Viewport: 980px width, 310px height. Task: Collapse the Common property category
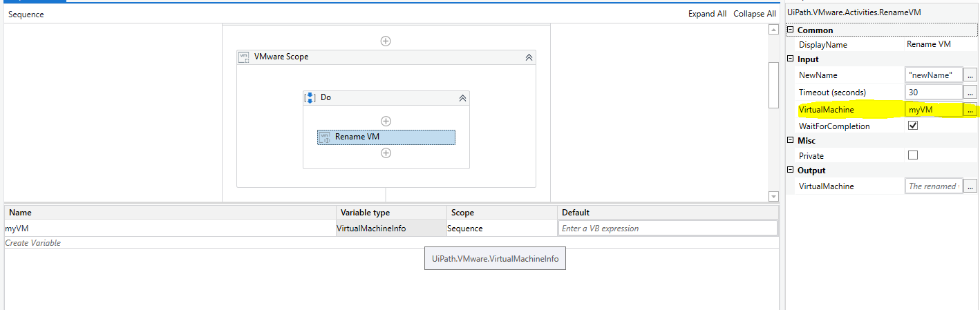791,30
